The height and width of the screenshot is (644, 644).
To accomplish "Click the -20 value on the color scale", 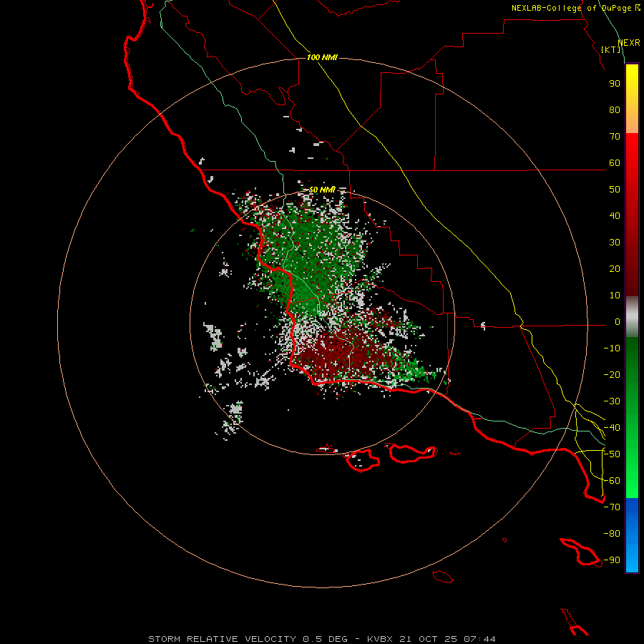I will click(612, 375).
